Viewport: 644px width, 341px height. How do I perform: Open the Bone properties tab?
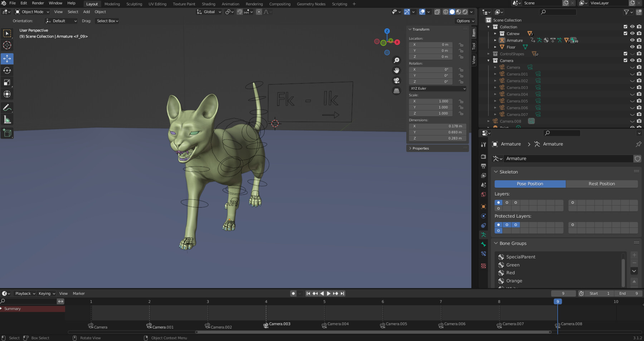(483, 244)
